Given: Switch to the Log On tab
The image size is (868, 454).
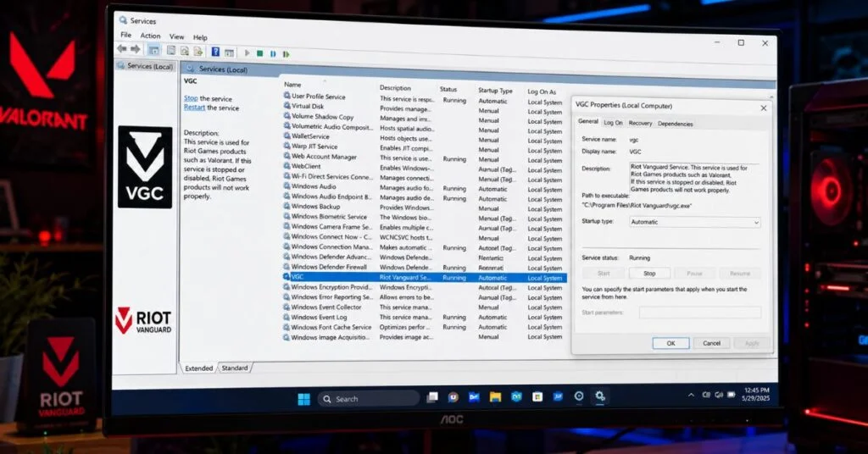Looking at the screenshot, I should (613, 123).
